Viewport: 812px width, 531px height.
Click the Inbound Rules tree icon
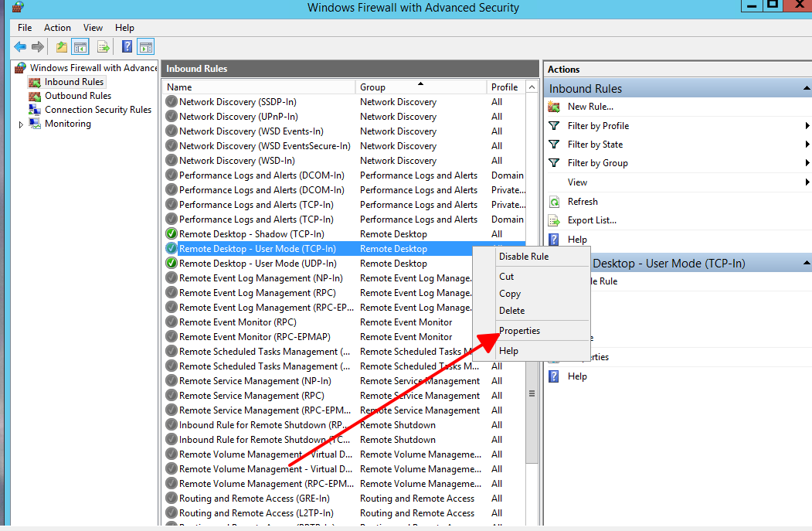pyautogui.click(x=35, y=82)
